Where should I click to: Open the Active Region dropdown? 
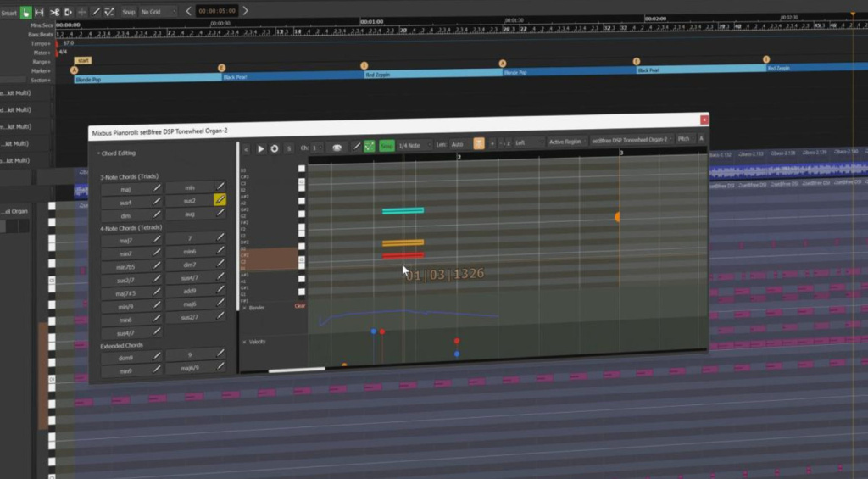point(567,142)
